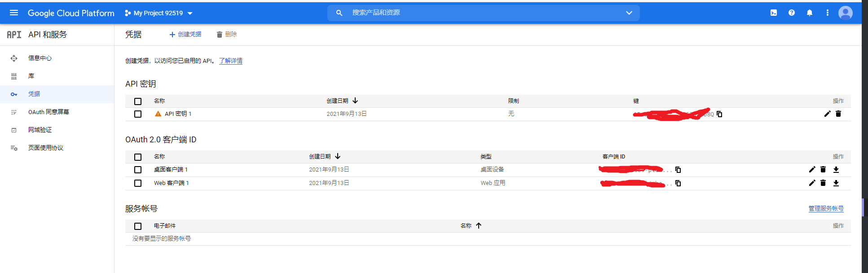This screenshot has width=868, height=273.
Task: Download 桌面客户端 1 JSON credentials
Action: 836,169
